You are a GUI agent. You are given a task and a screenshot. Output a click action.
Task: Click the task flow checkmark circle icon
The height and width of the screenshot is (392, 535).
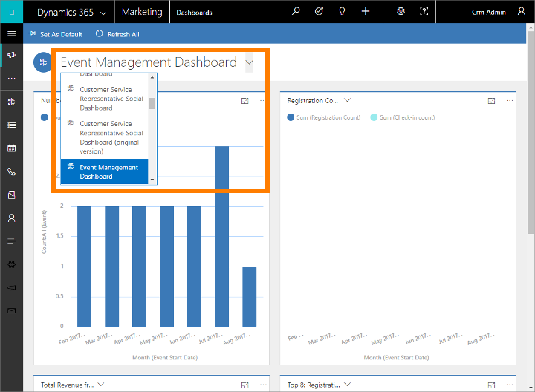click(319, 12)
